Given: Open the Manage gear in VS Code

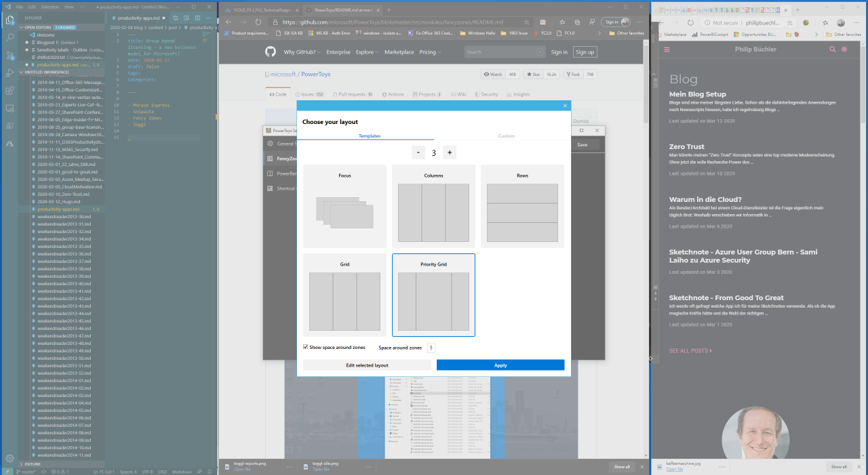Looking at the screenshot, I should click(x=9, y=458).
